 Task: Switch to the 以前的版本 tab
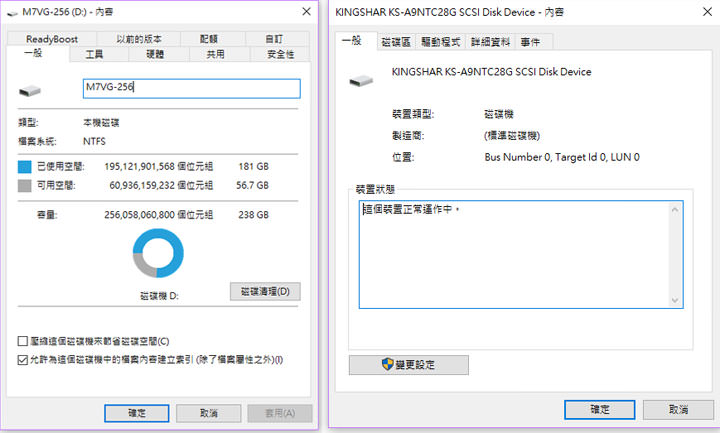[x=139, y=39]
